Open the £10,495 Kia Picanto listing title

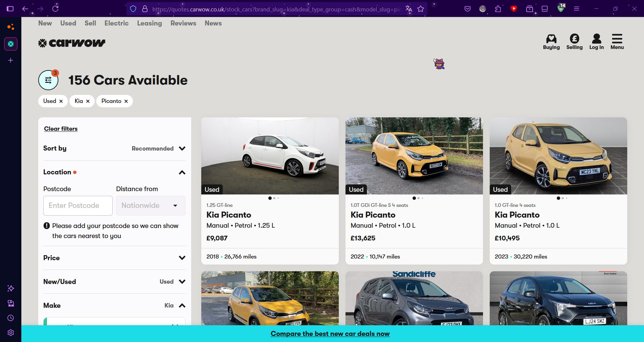[517, 215]
